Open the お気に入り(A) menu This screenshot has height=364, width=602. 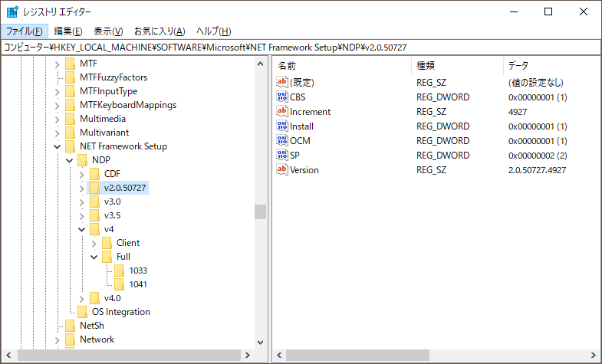click(x=160, y=31)
